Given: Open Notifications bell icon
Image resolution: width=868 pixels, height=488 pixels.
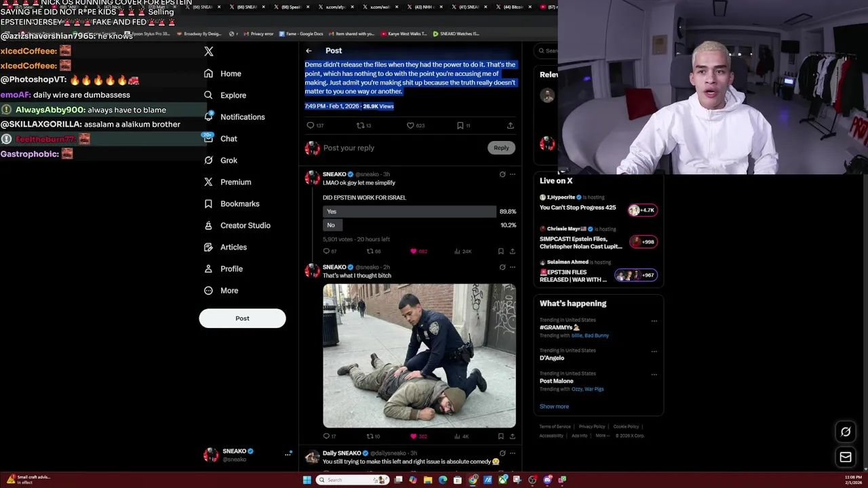Looking at the screenshot, I should pos(208,117).
